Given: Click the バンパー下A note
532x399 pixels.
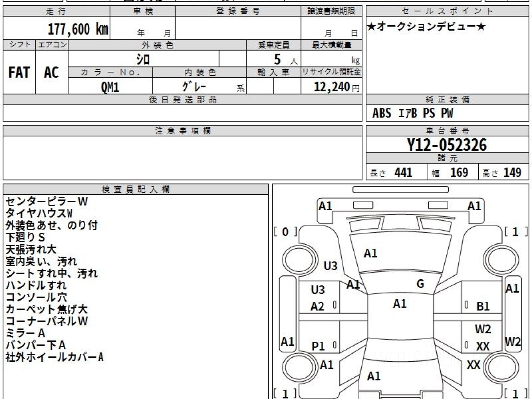Looking at the screenshot, I should click(x=35, y=345).
